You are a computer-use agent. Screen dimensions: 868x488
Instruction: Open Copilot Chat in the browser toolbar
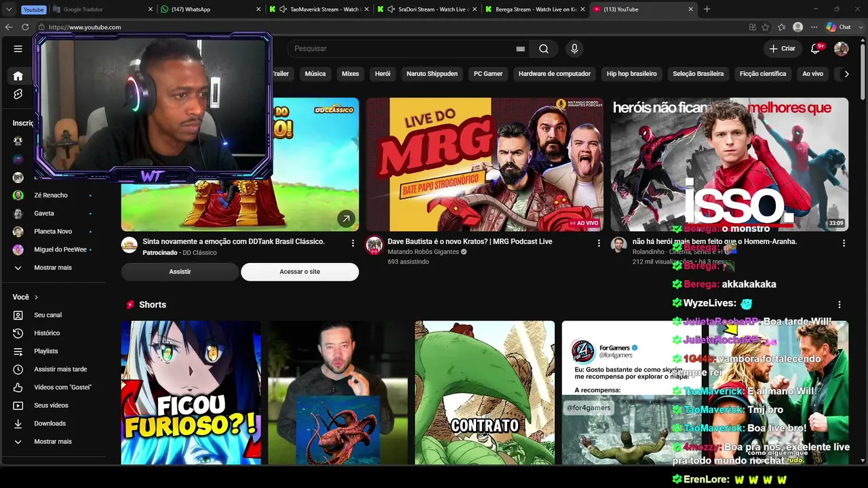point(839,27)
